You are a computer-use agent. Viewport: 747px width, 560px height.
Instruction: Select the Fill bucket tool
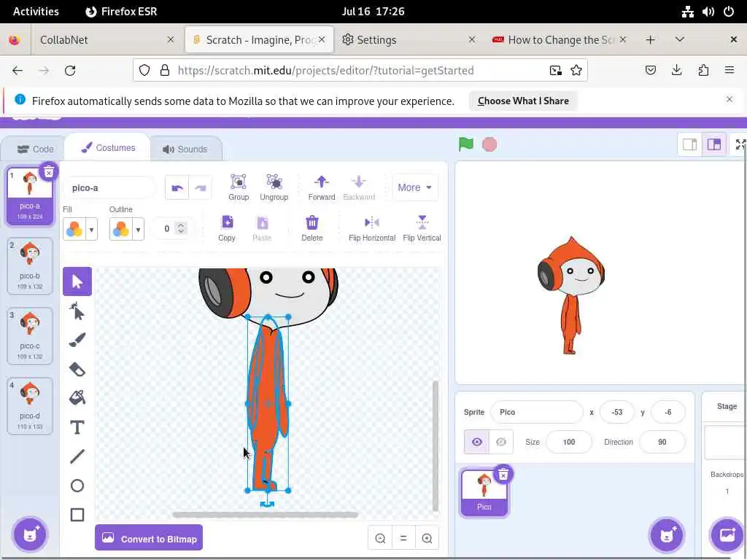click(x=77, y=397)
